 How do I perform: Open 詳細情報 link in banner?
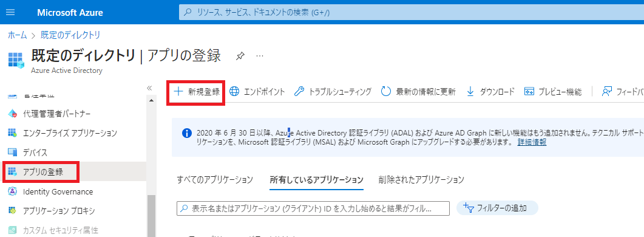[x=532, y=142]
